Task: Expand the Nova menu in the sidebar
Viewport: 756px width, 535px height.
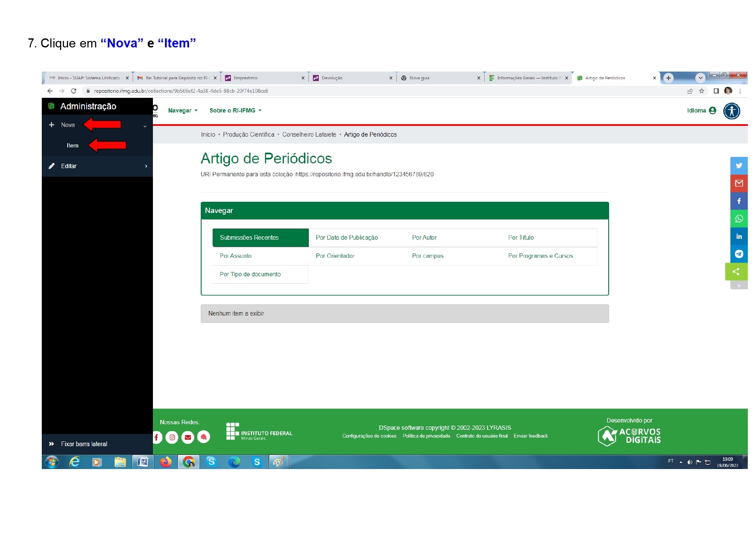Action: 68,125
